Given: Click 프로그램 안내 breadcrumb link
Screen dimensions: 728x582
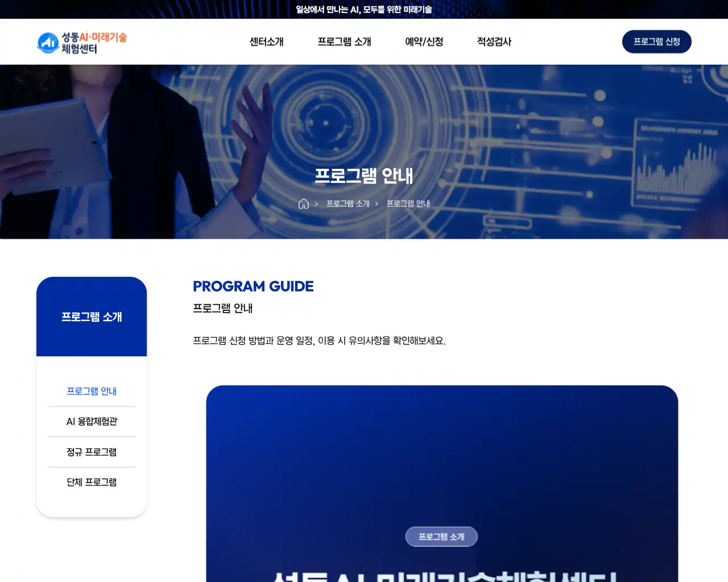Looking at the screenshot, I should tap(408, 203).
